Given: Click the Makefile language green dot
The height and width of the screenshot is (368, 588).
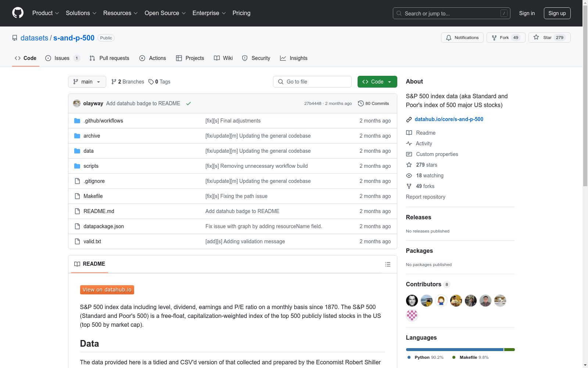Looking at the screenshot, I should click(454, 357).
